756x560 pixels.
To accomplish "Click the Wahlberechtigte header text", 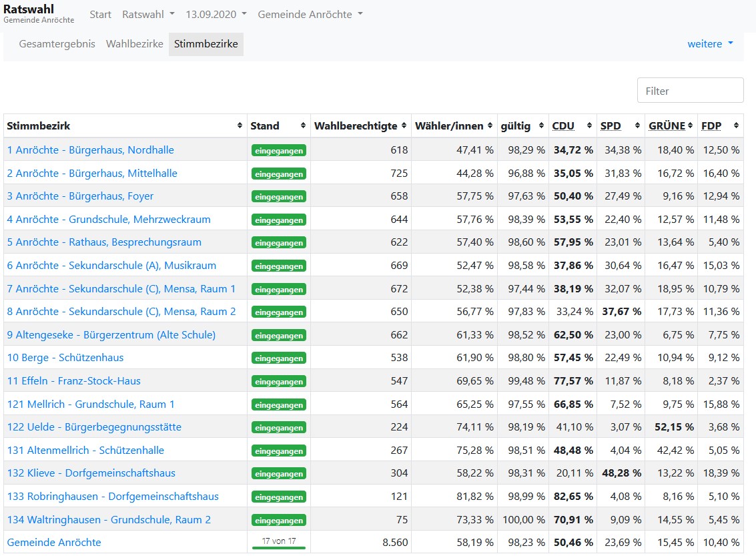I will 356,126.
